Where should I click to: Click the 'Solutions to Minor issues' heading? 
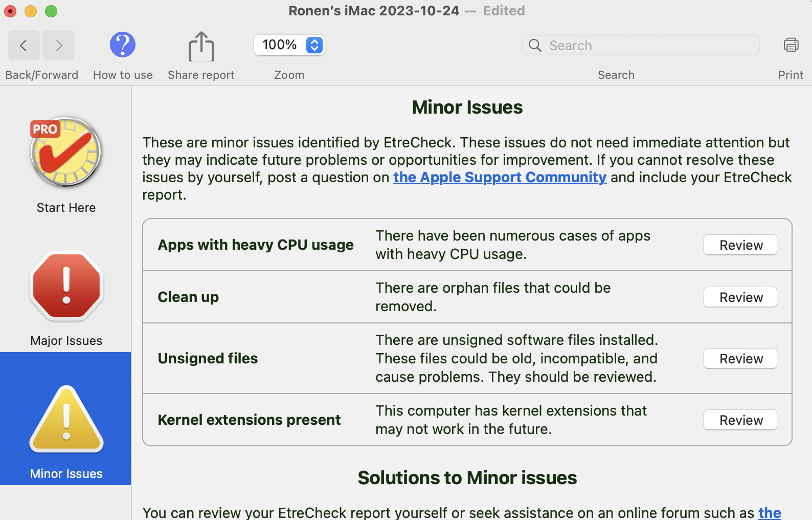click(x=467, y=478)
